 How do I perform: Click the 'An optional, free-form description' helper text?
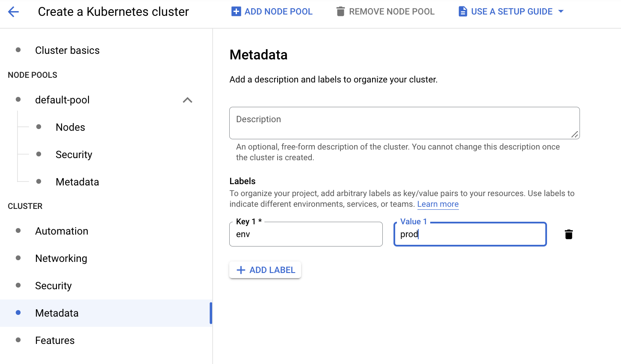398,152
